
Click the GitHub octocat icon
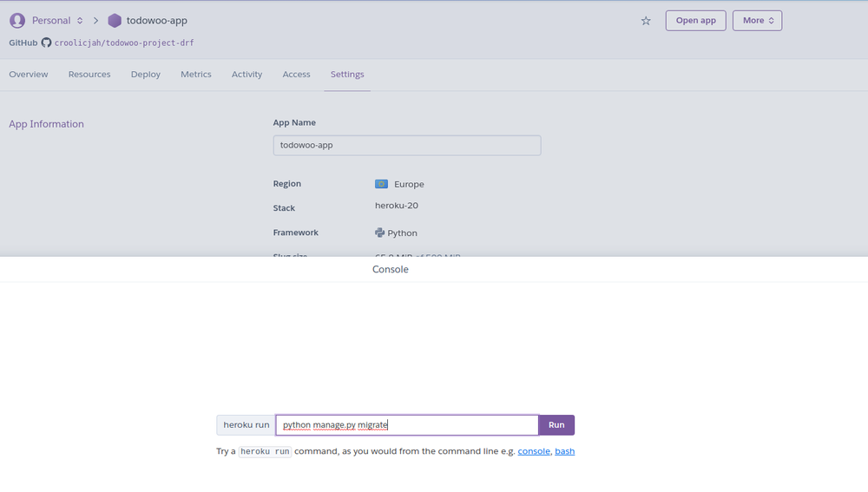point(47,43)
